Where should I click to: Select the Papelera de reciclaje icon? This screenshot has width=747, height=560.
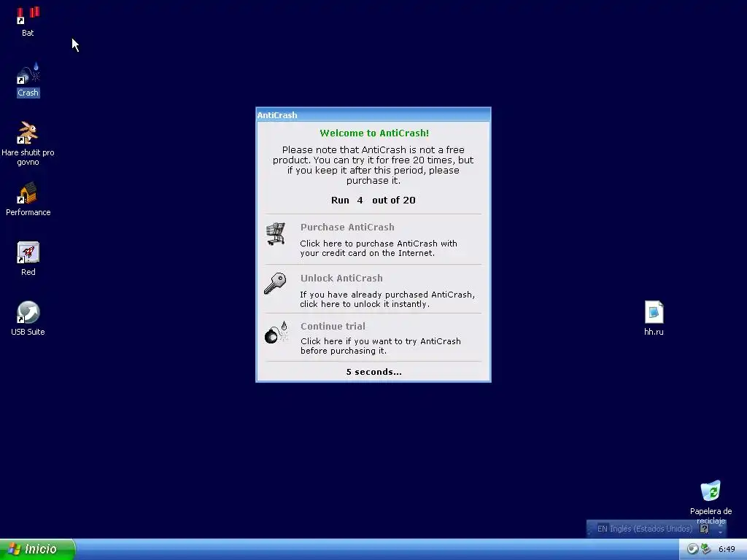click(x=711, y=502)
